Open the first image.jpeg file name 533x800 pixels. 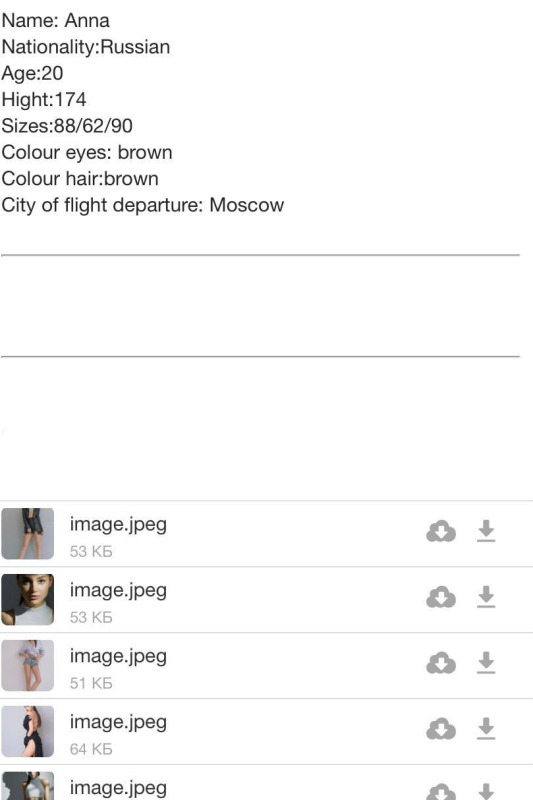[118, 525]
